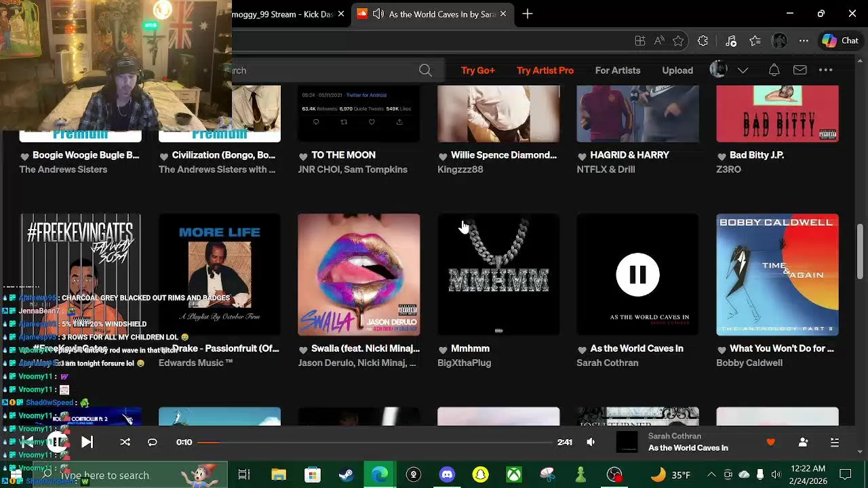The image size is (868, 488).
Task: Skip to next track in player
Action: (x=87, y=443)
